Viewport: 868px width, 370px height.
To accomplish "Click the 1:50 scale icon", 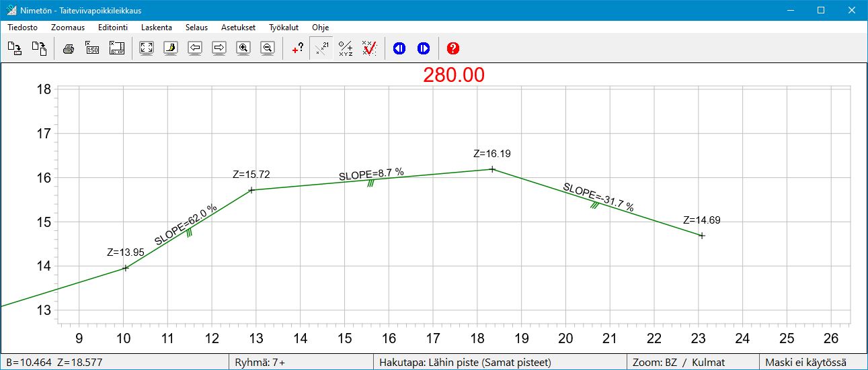I will tap(92, 48).
